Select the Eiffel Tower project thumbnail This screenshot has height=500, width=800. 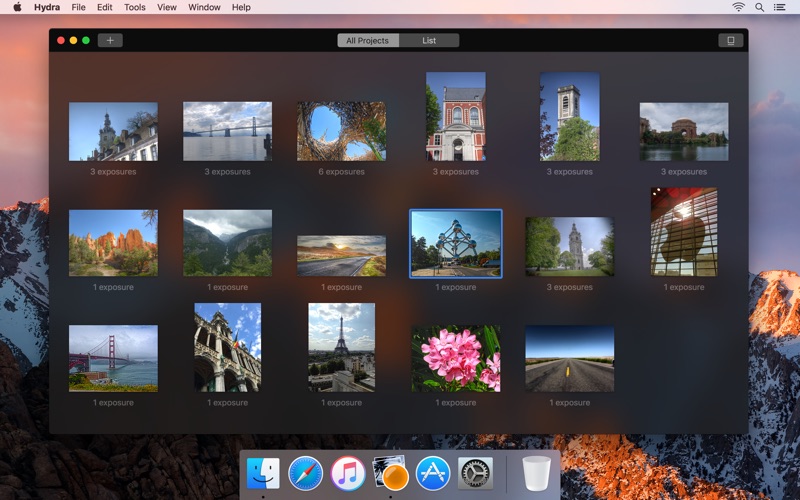pos(342,347)
